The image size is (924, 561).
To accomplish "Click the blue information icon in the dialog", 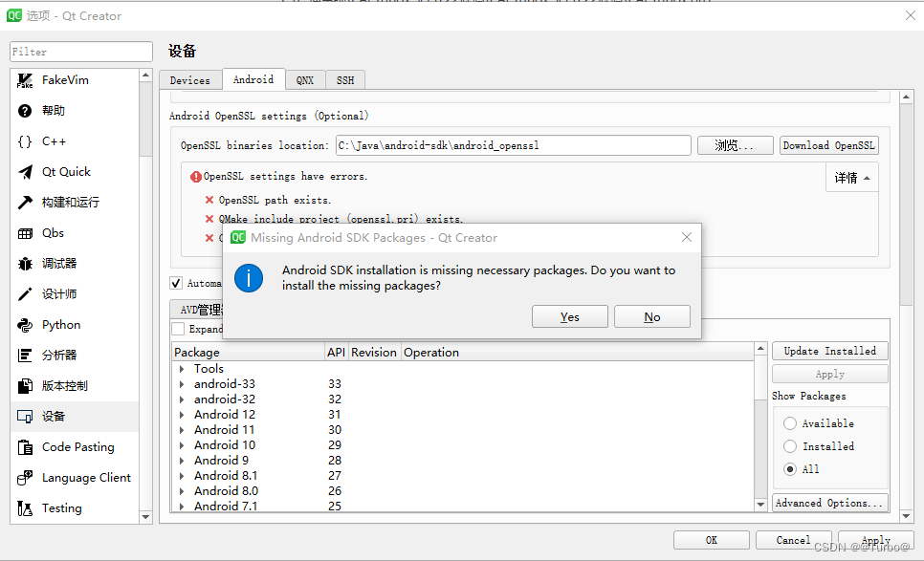I will (x=249, y=278).
